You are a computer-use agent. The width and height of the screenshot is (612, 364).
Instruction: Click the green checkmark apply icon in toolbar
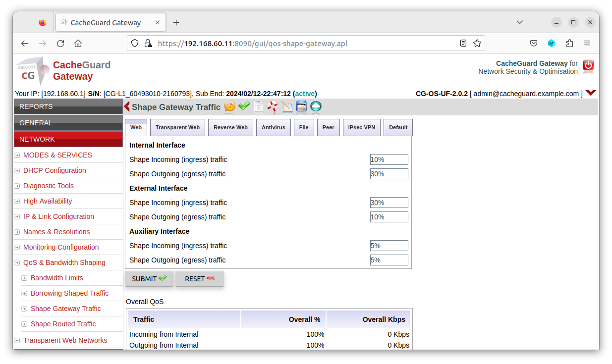[x=244, y=106]
